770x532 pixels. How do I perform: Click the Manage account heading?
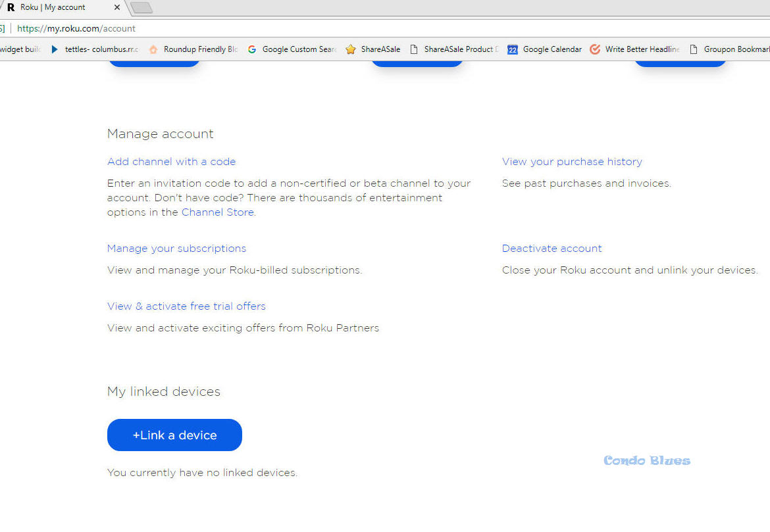(x=160, y=134)
